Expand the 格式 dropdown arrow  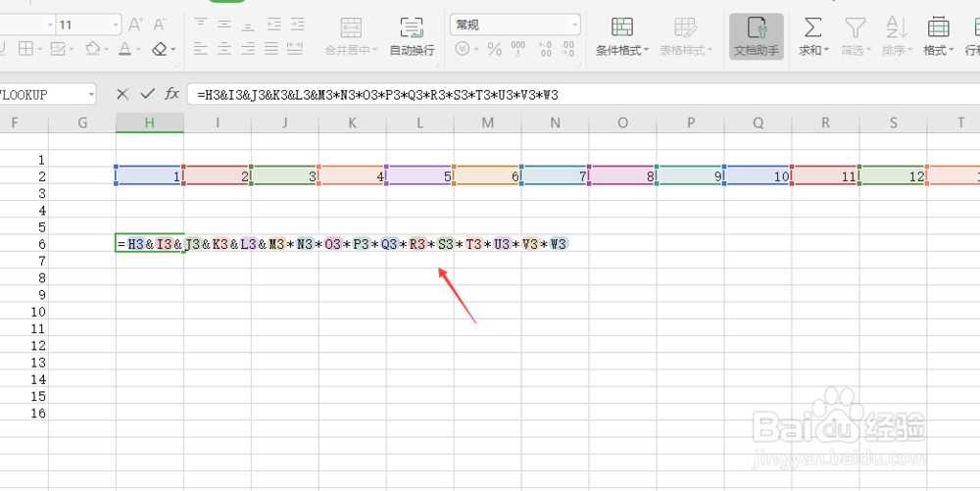coord(952,50)
